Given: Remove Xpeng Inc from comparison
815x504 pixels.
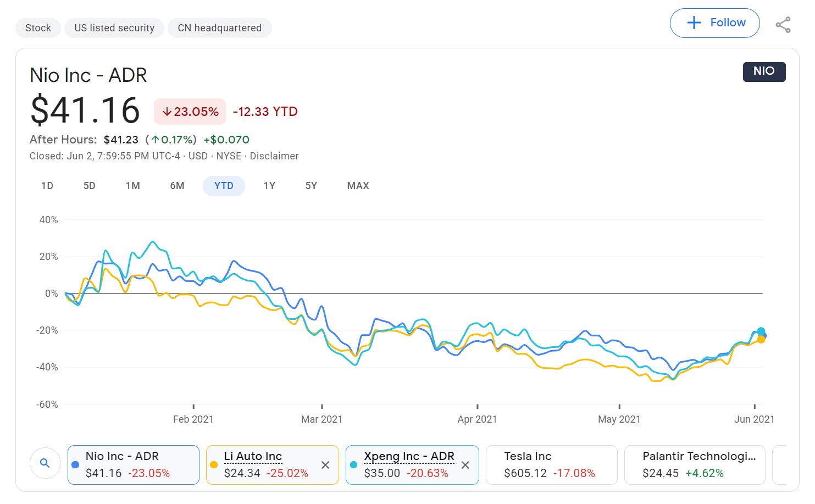Looking at the screenshot, I should tap(465, 464).
